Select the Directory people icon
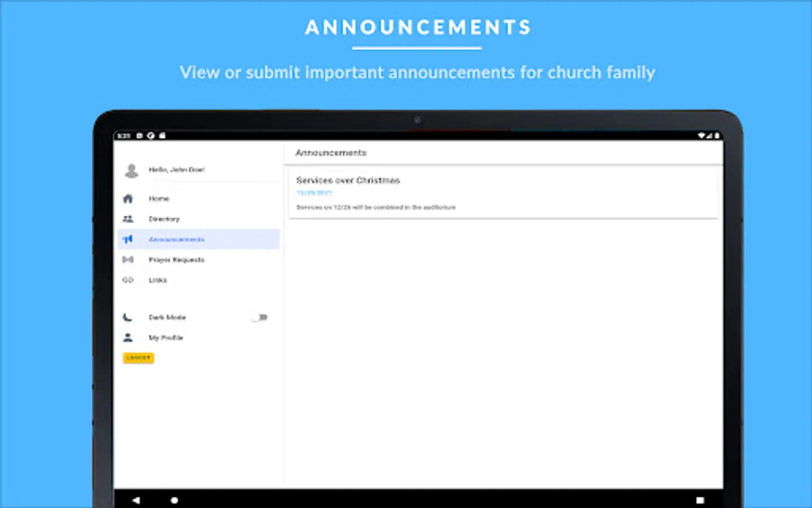Image resolution: width=812 pixels, height=508 pixels. click(128, 219)
